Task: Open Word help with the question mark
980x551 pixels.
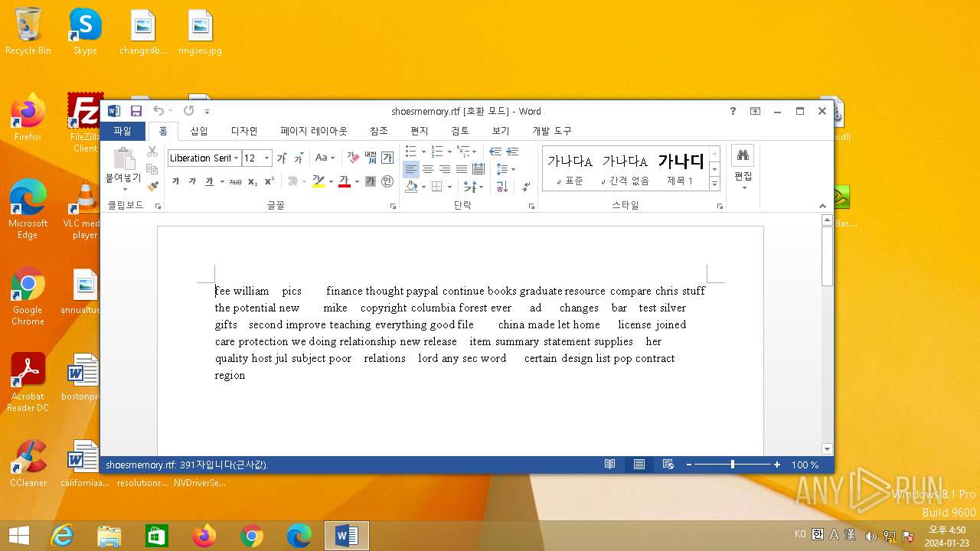Action: click(x=733, y=111)
